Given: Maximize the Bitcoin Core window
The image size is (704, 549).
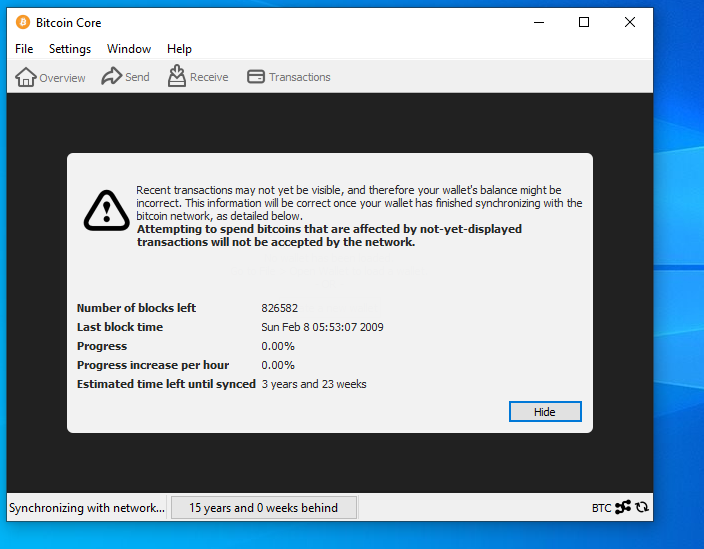Looking at the screenshot, I should (584, 22).
